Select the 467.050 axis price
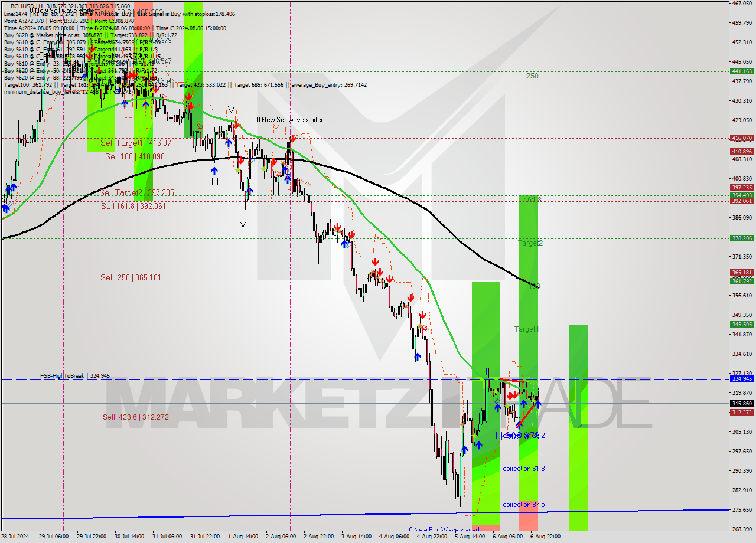This screenshot has height=543, width=756. [742, 4]
